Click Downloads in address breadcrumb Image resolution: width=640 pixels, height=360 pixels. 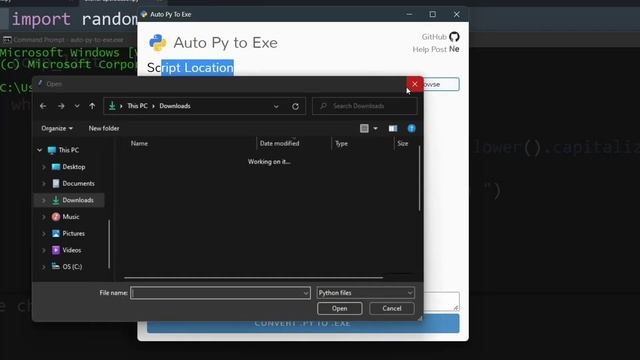[175, 106]
